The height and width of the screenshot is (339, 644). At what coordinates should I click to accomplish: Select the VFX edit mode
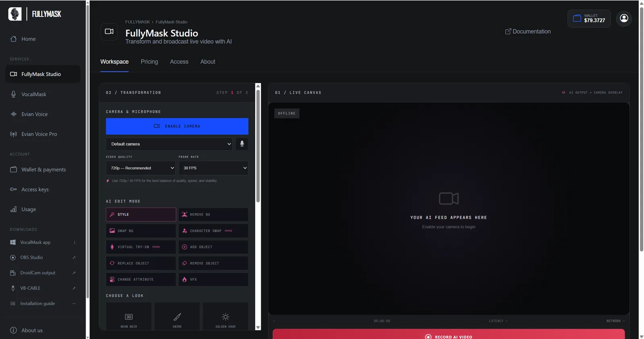(213, 279)
